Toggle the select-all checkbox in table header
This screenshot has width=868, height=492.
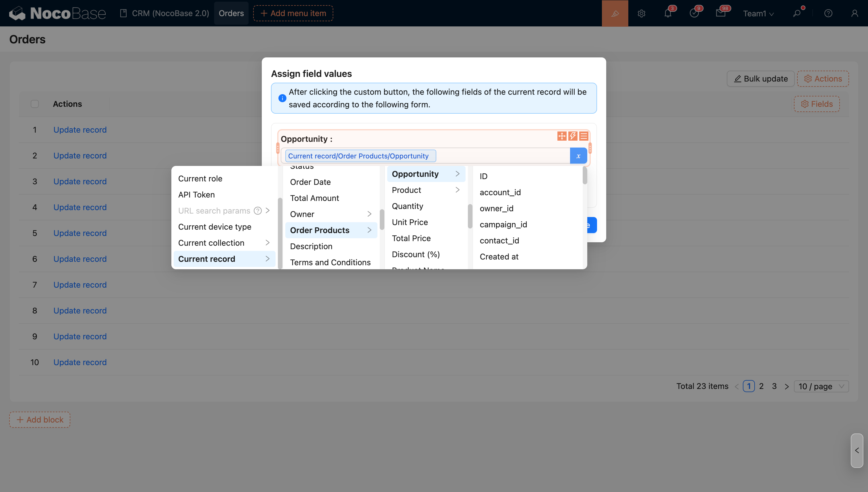35,104
